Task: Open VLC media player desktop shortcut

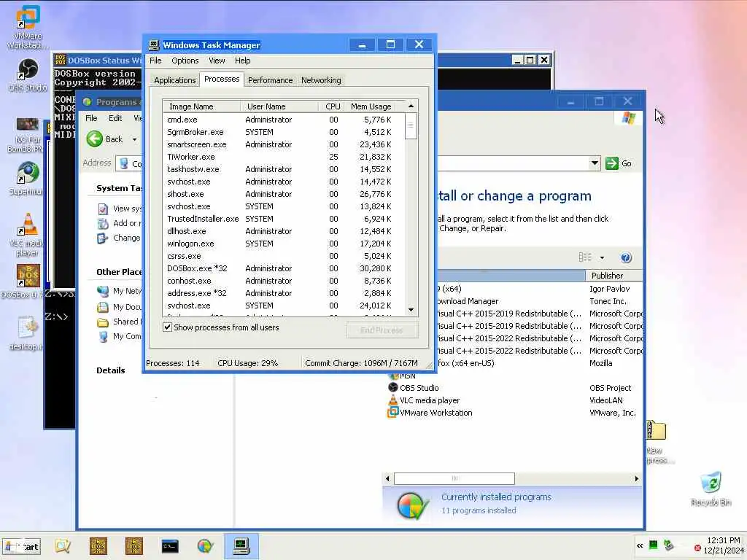Action: pyautogui.click(x=27, y=234)
